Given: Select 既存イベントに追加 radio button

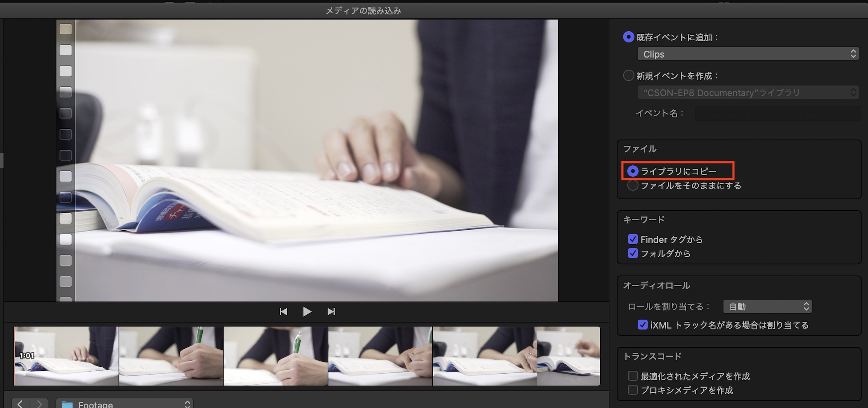Looking at the screenshot, I should tap(628, 37).
